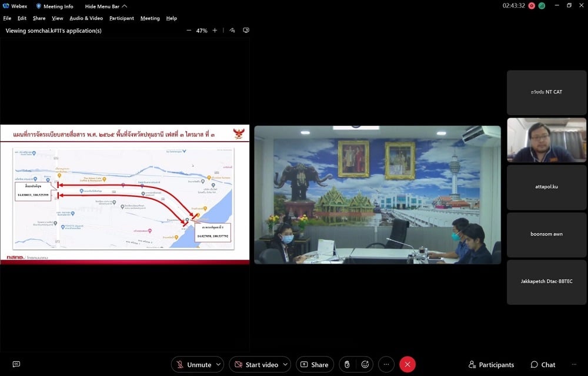Zoom out the shared view with minus icon

click(x=189, y=31)
